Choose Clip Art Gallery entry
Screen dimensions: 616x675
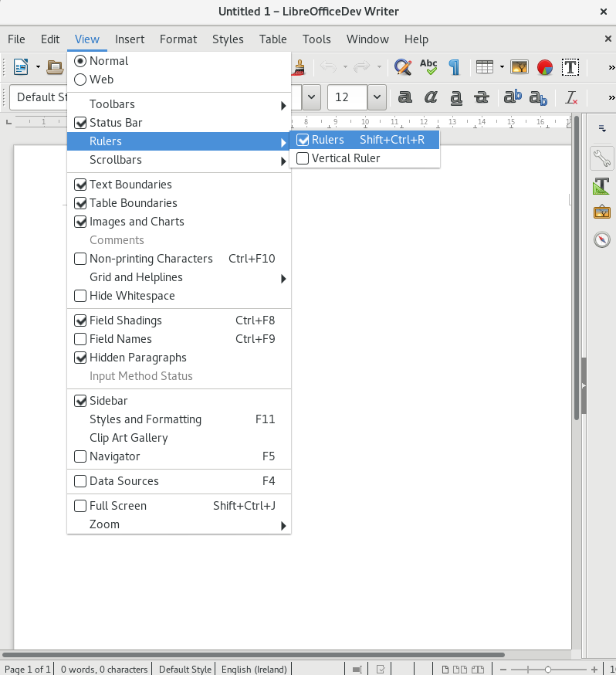coord(178,438)
